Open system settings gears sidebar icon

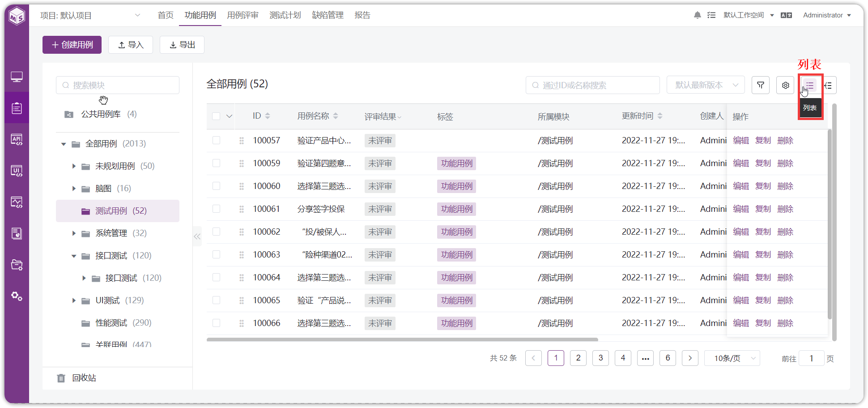tap(17, 296)
